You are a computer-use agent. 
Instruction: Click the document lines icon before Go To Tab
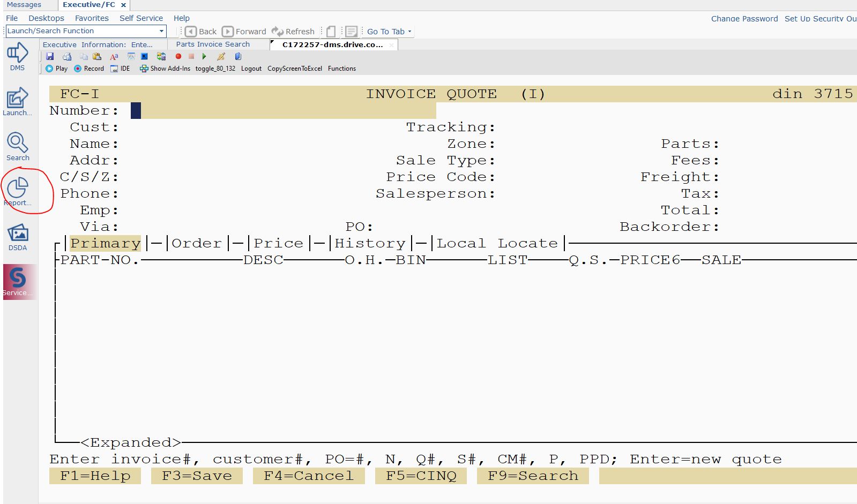pos(351,32)
